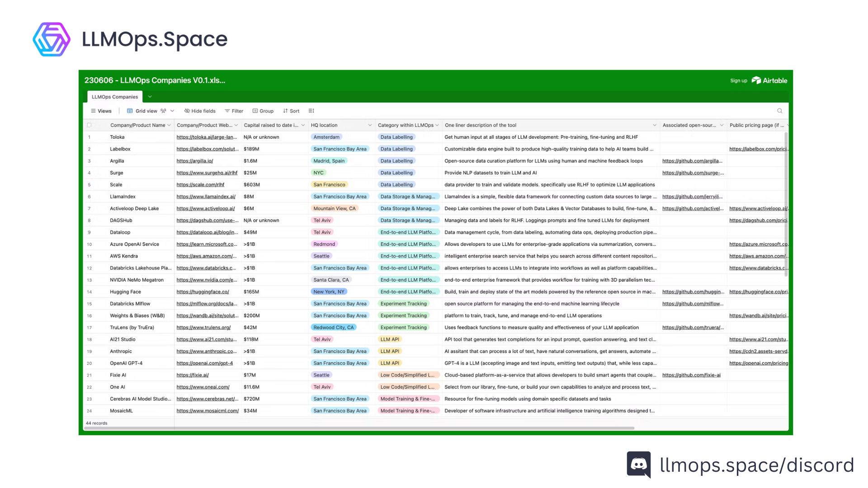Click the Filter label
Image resolution: width=868 pixels, height=488 pixels.
point(237,111)
